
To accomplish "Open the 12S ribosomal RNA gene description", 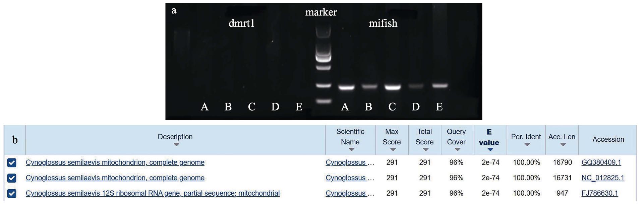I will click(153, 193).
